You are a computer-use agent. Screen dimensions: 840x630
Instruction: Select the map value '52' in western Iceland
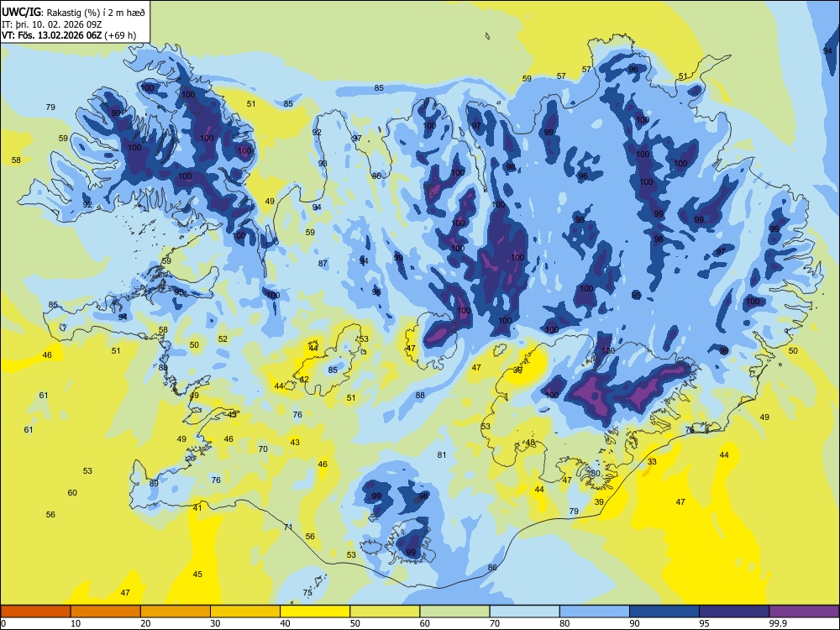[x=223, y=339]
